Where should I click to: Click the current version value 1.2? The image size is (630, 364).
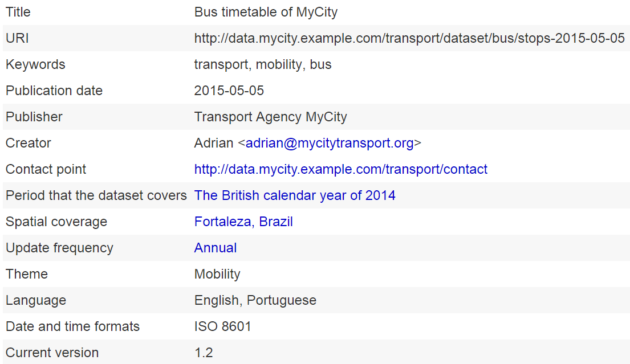204,353
